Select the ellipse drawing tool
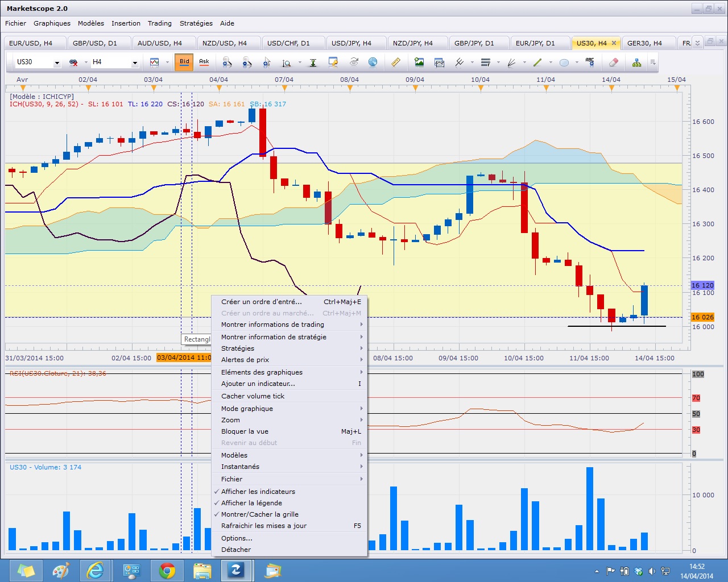Viewport: 728px width, 582px height. [x=564, y=62]
